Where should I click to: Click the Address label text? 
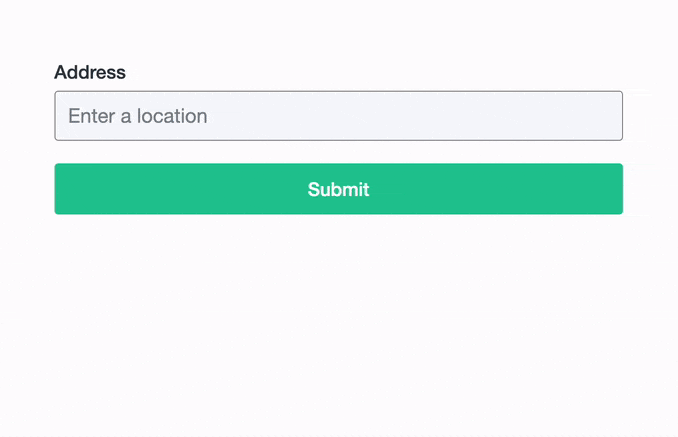pos(90,72)
